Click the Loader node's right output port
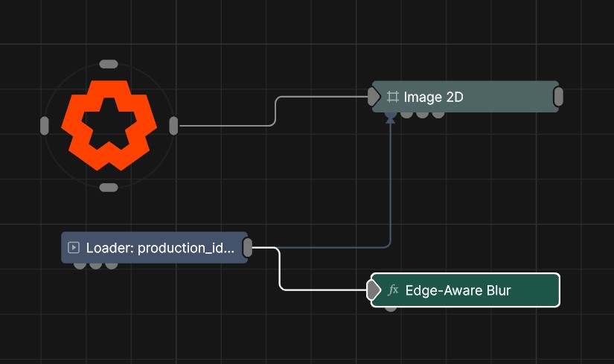The height and width of the screenshot is (364, 614). pos(248,248)
